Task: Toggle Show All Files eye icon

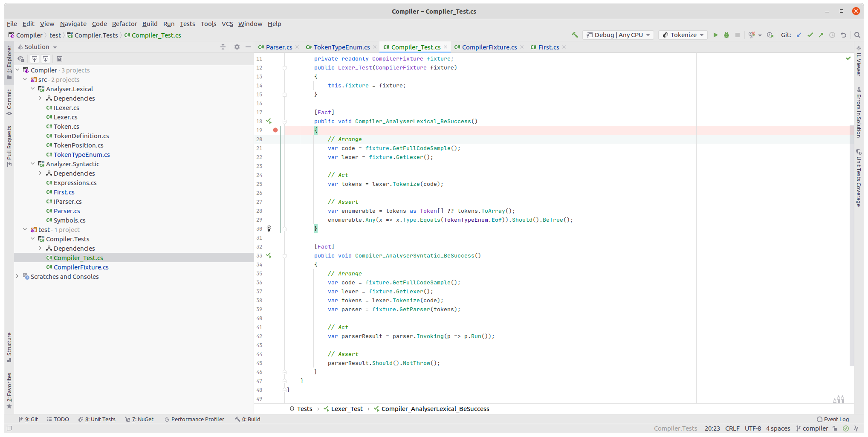Action: pyautogui.click(x=21, y=59)
